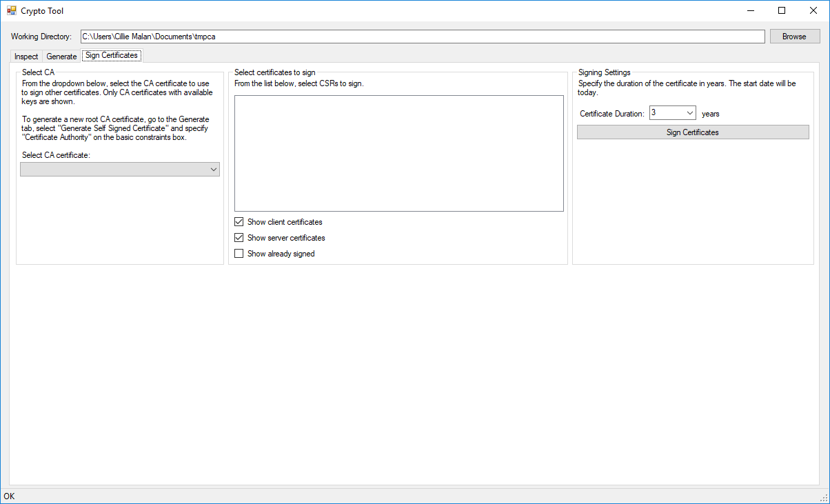Image resolution: width=830 pixels, height=504 pixels.
Task: Switch to the Inspect tab
Action: (26, 57)
